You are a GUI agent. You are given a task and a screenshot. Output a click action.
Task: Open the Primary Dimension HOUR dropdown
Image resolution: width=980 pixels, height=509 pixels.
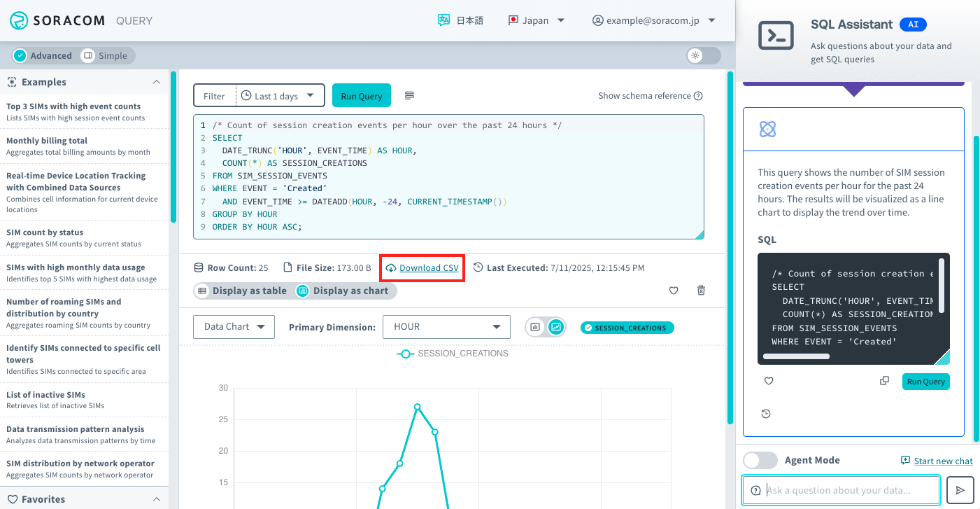pos(446,326)
